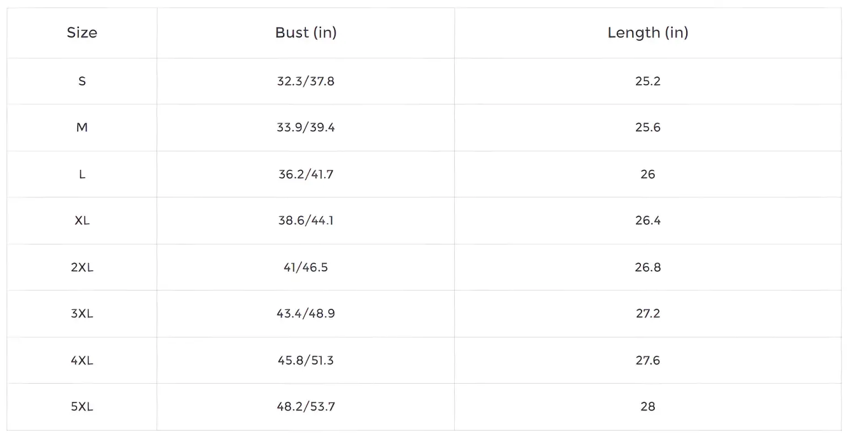Select the M size cell
This screenshot has height=441, width=868.
[82, 127]
